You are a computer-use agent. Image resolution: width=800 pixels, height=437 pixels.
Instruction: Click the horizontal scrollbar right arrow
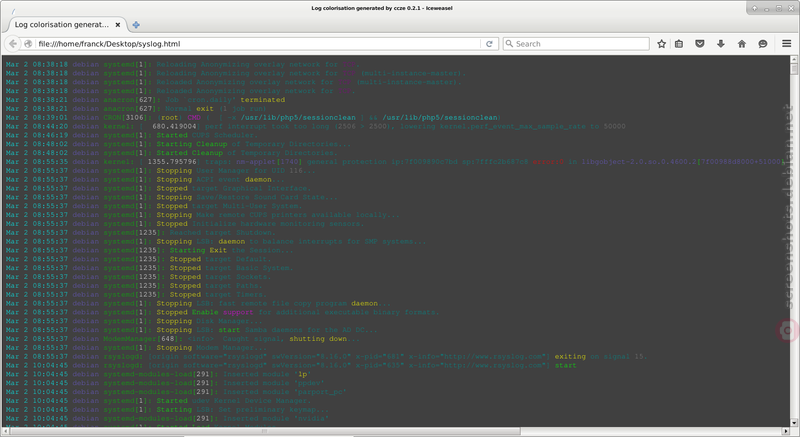pyautogui.click(x=786, y=431)
